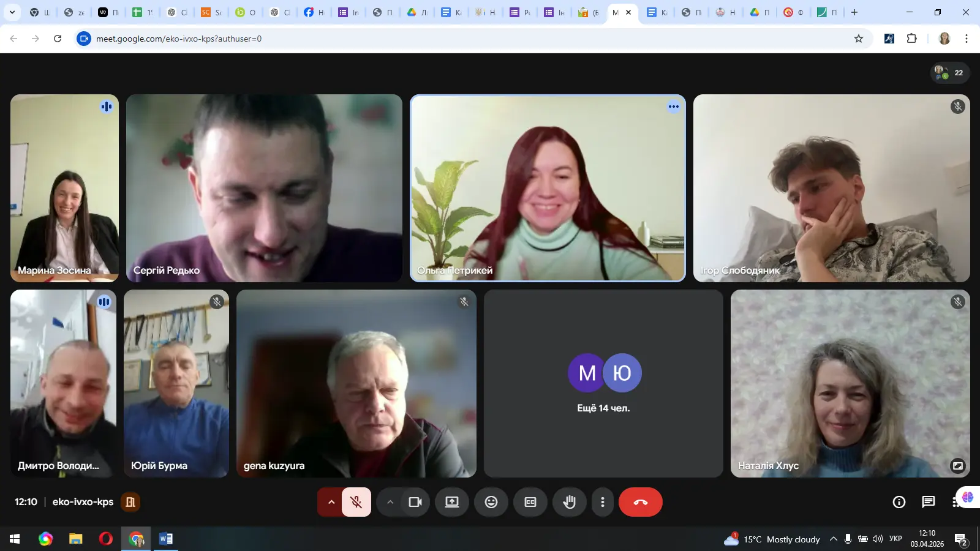Open a new browser tab
The height and width of the screenshot is (551, 980).
click(854, 12)
